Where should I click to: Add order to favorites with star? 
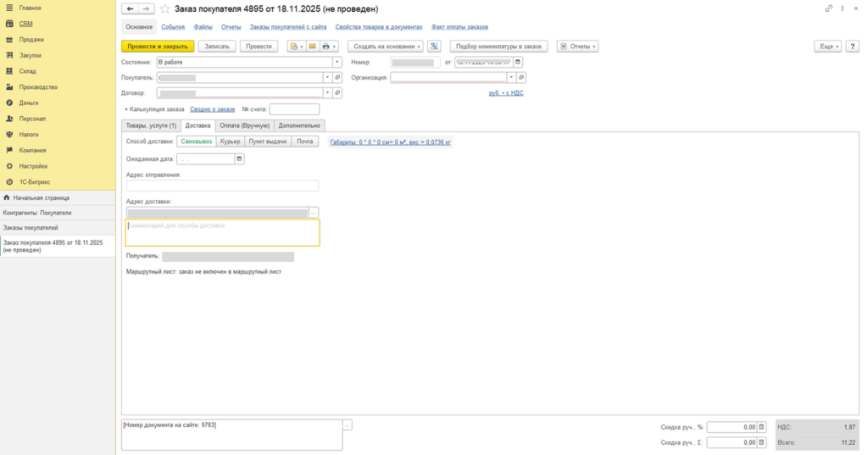point(164,8)
